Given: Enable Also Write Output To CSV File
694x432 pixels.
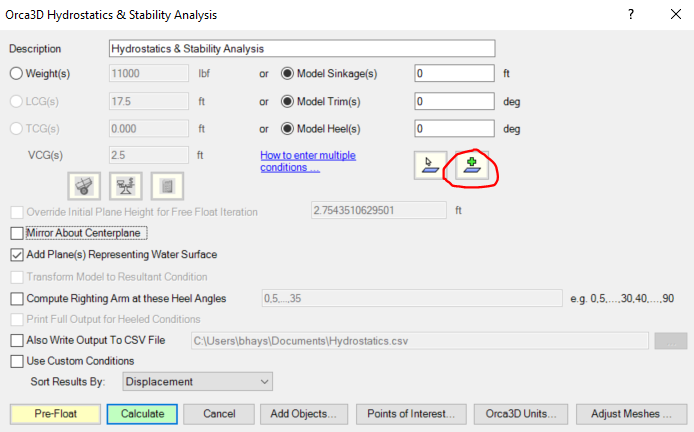Looking at the screenshot, I should coord(17,340).
